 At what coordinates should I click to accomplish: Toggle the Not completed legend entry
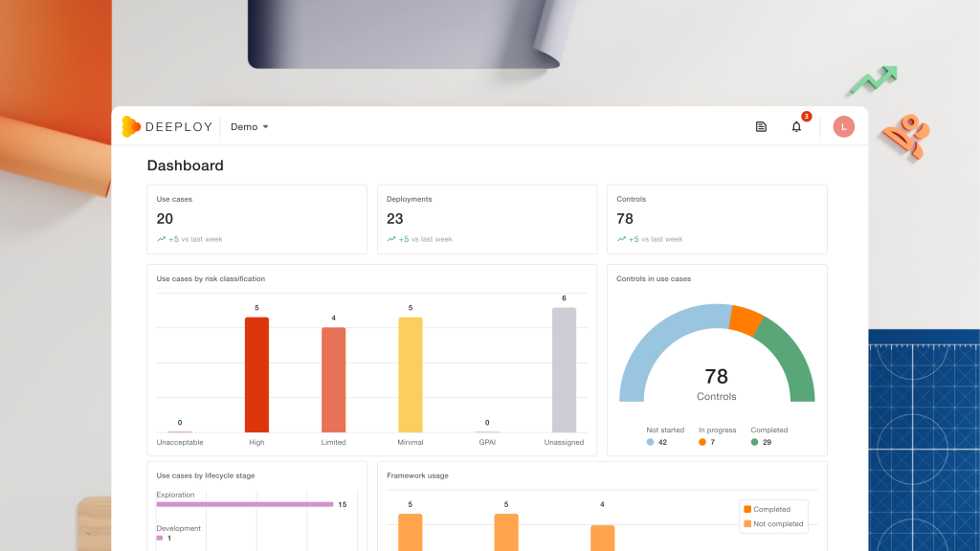click(773, 523)
